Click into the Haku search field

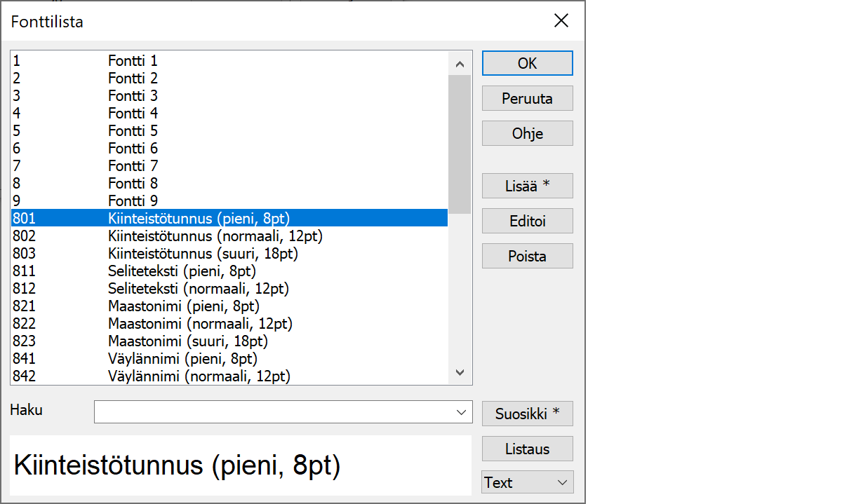pyautogui.click(x=274, y=412)
